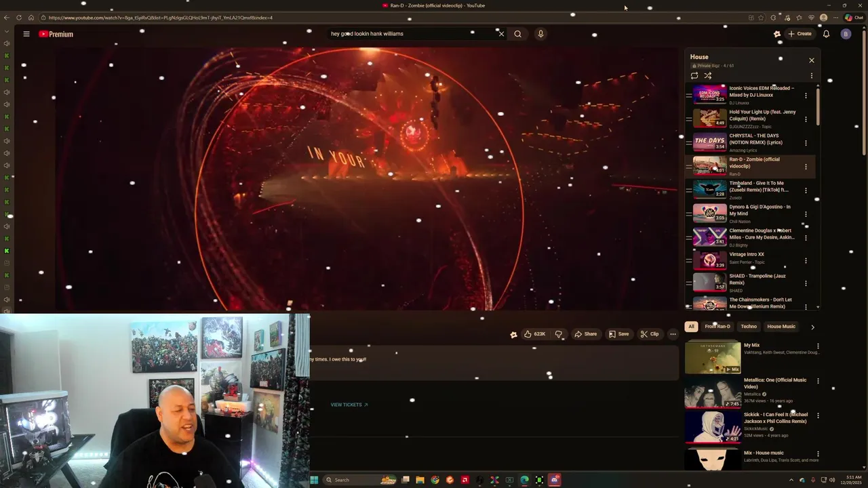Play Hold Your Light Up thumbnail

[709, 118]
